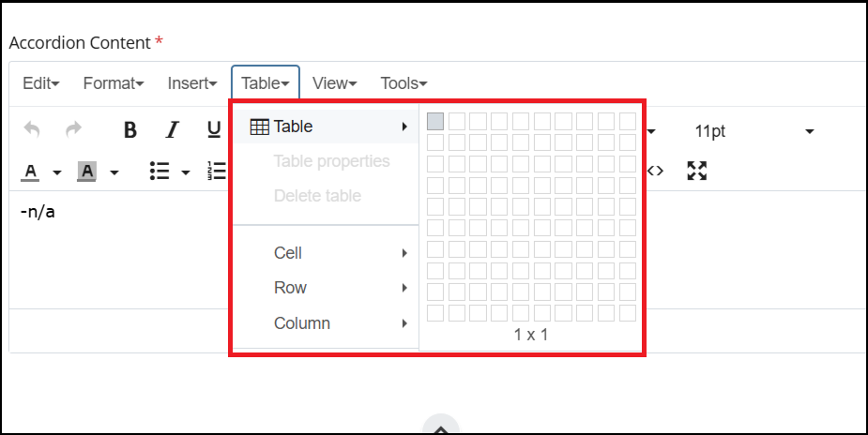Click the Redo arrow icon
The width and height of the screenshot is (868, 435).
pyautogui.click(x=73, y=130)
